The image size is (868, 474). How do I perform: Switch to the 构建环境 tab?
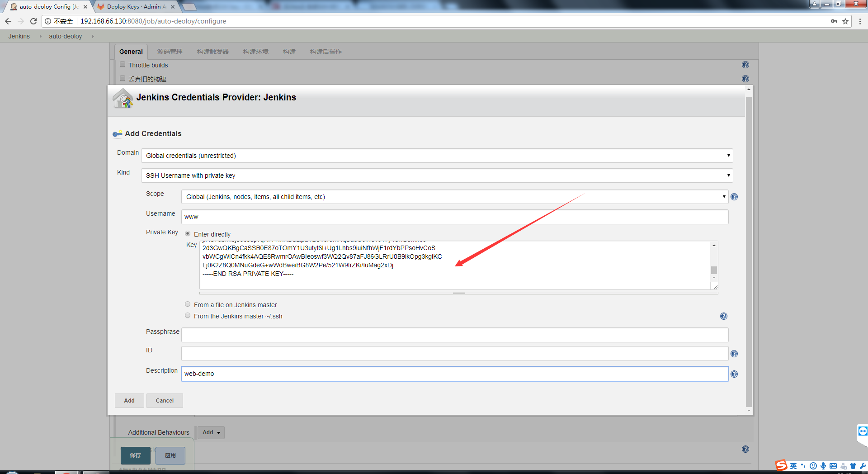click(x=256, y=52)
